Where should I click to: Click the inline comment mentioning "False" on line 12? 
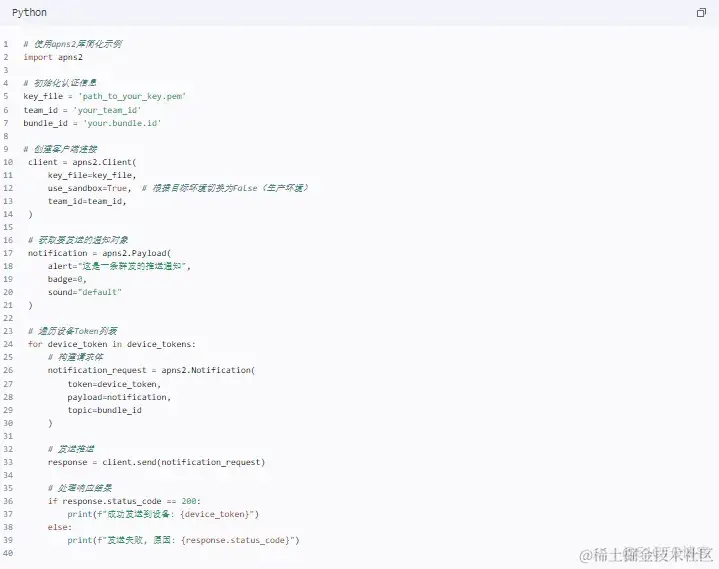(x=225, y=188)
